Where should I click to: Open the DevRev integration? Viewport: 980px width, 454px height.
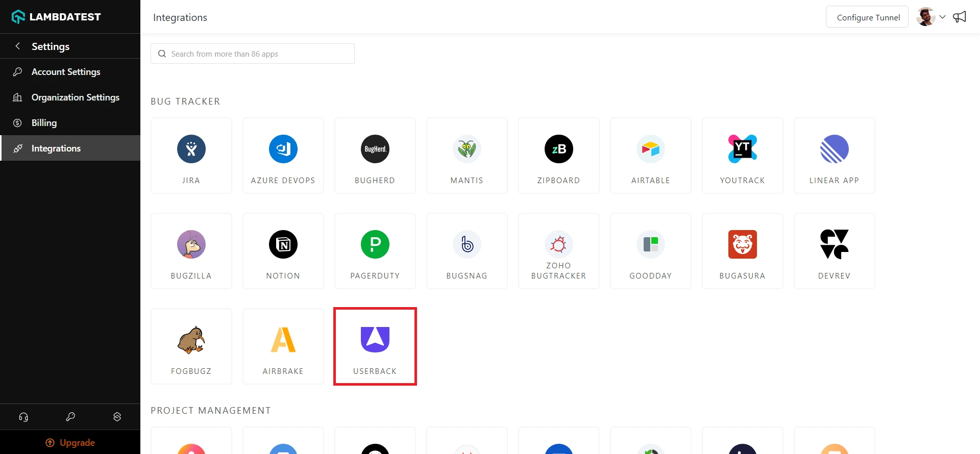click(x=834, y=251)
